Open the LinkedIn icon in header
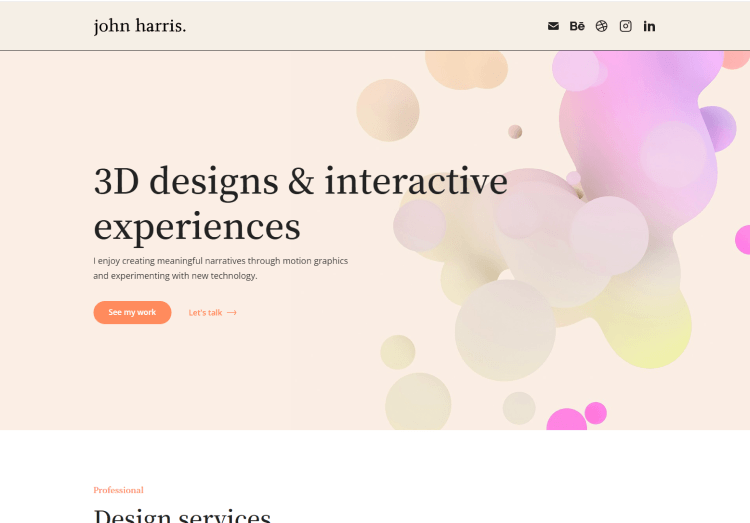The width and height of the screenshot is (750, 523). tap(649, 26)
